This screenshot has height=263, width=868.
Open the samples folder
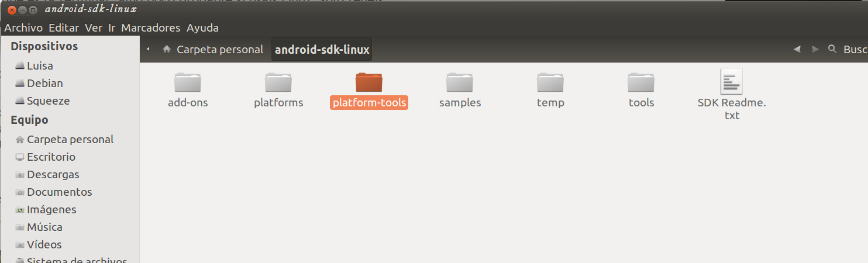pos(460,83)
